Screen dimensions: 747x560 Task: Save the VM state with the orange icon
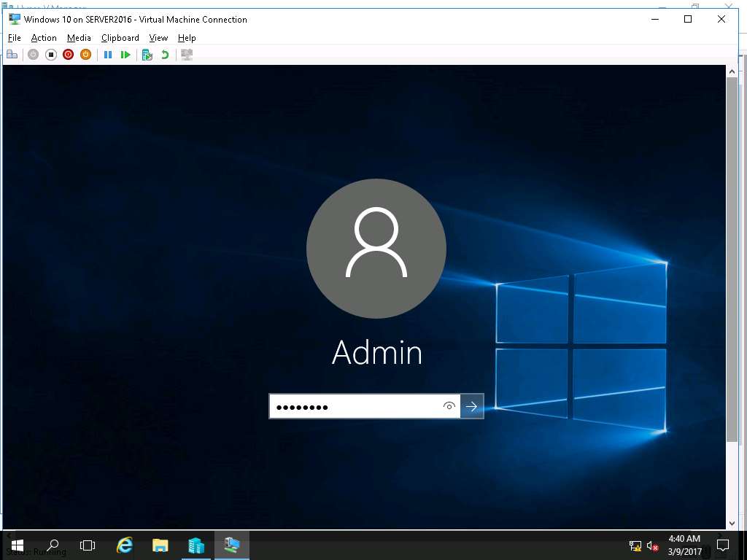pyautogui.click(x=86, y=55)
